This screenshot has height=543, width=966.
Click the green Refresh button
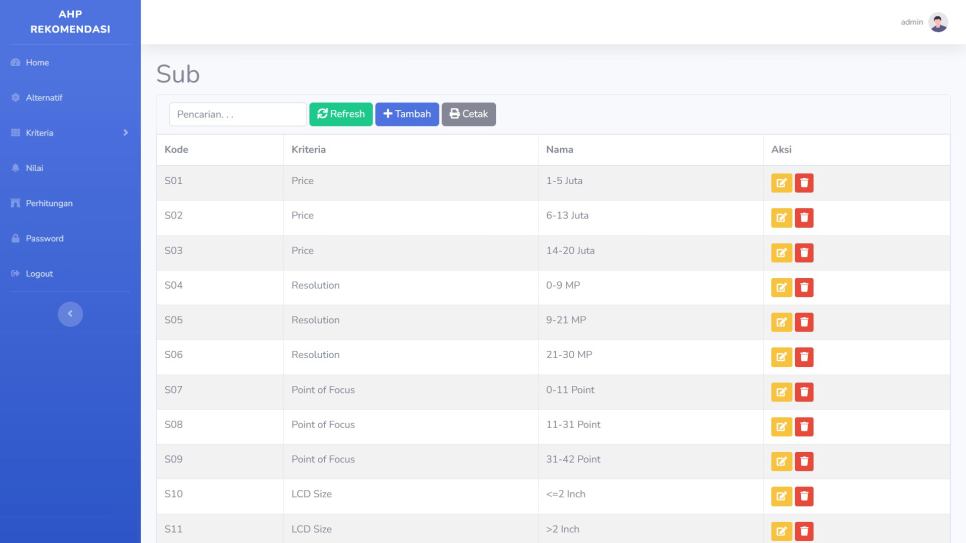tap(341, 114)
